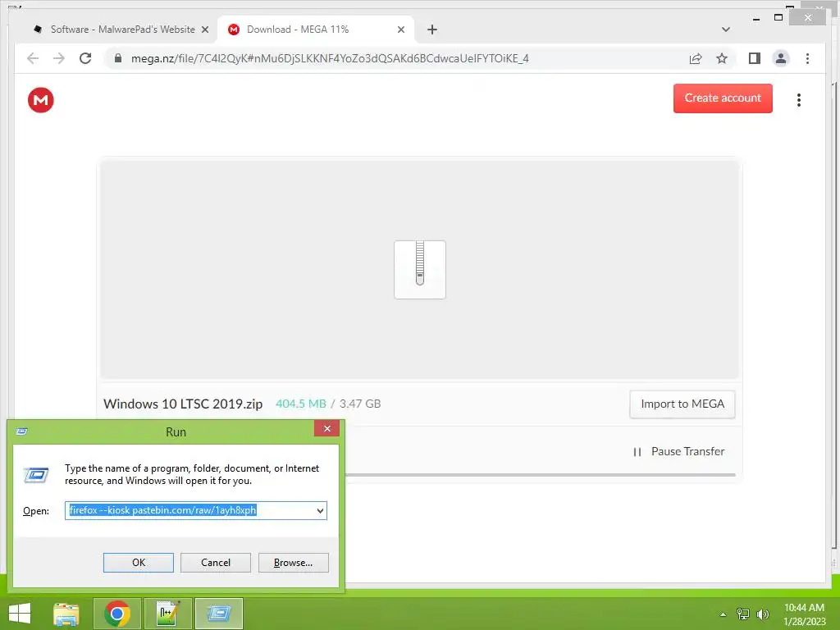Open MEGA page three-dot menu
Screen dimensions: 840x630
pos(799,99)
